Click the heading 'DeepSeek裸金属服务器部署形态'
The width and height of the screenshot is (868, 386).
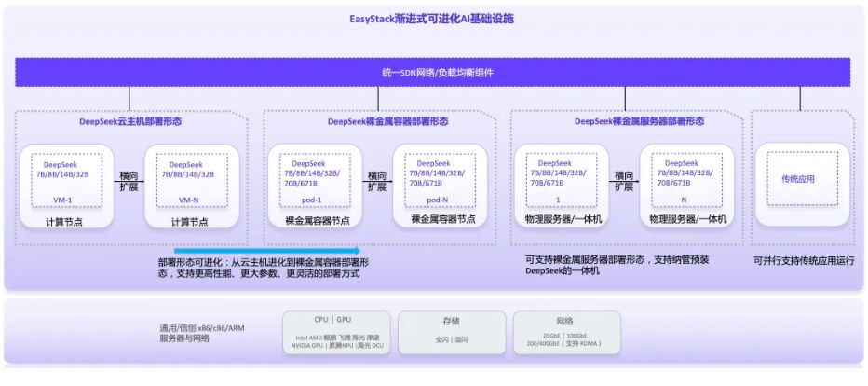(x=639, y=121)
